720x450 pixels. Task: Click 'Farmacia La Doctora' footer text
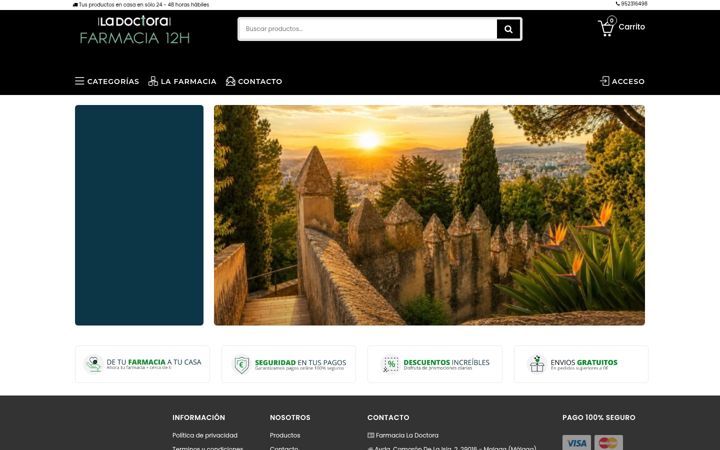(407, 435)
